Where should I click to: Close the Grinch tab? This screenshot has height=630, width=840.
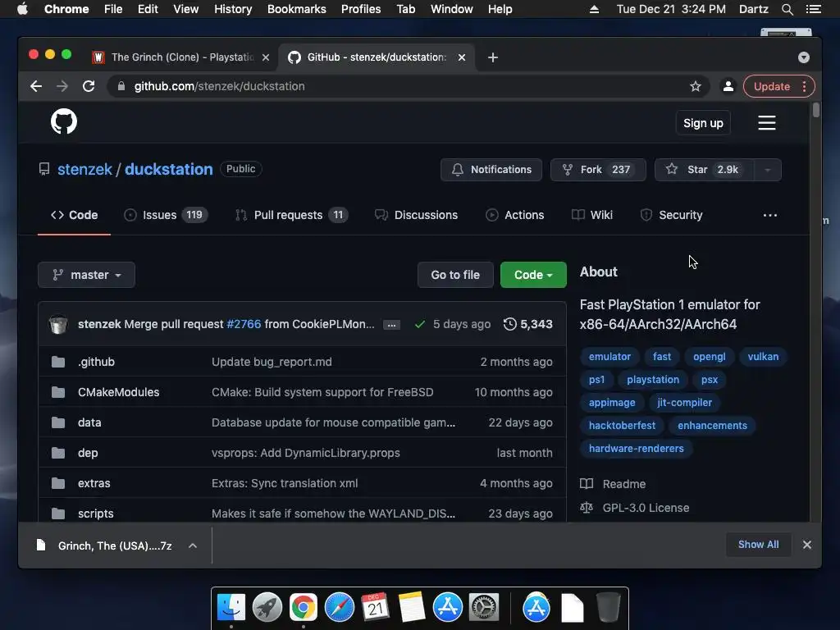point(265,57)
